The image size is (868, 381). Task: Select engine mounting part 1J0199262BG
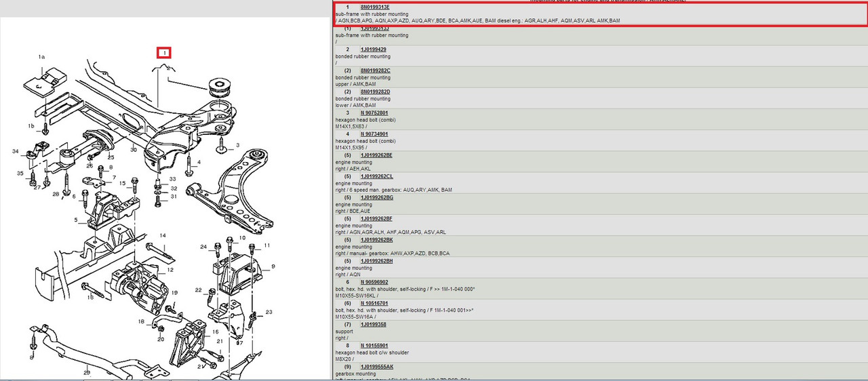pyautogui.click(x=376, y=197)
